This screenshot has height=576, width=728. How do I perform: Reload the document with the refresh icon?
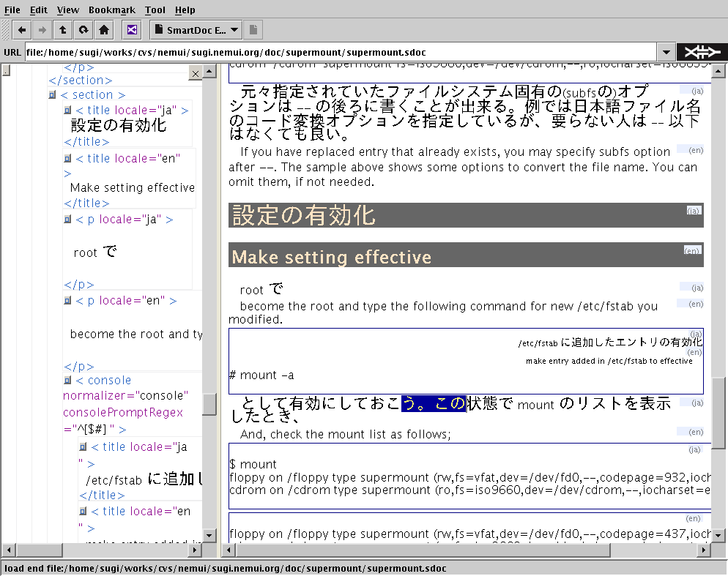(83, 30)
